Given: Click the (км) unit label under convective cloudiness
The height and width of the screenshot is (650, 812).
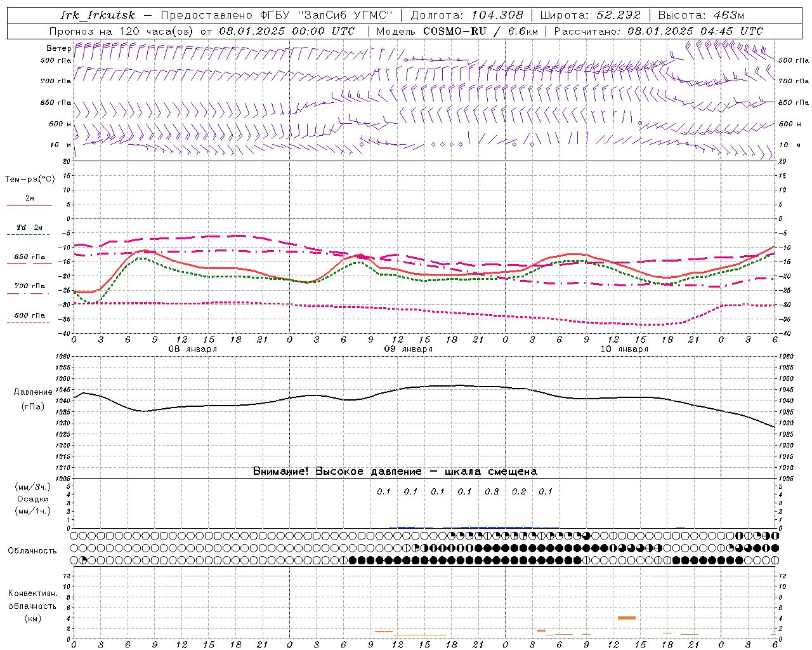Looking at the screenshot, I should 33,618.
